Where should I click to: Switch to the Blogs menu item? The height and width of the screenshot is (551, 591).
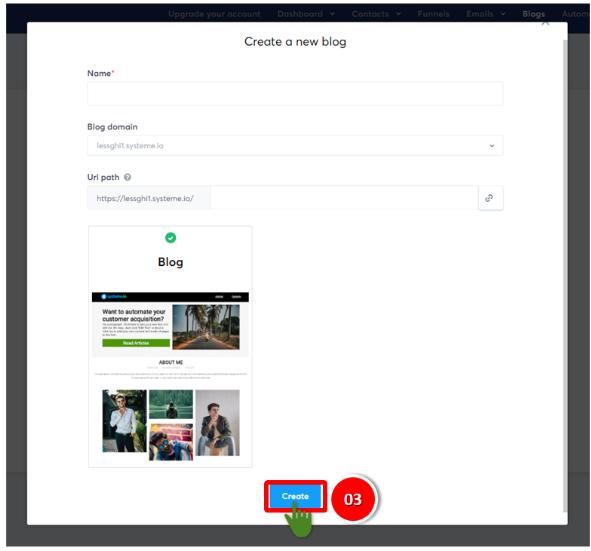coord(533,14)
